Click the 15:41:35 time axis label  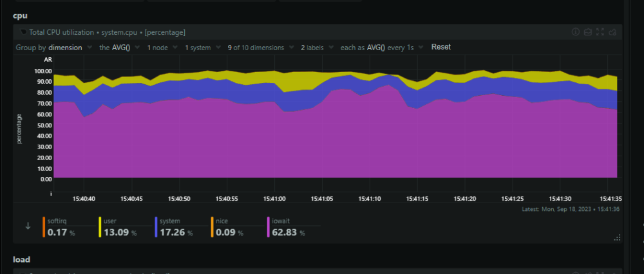click(x=611, y=199)
